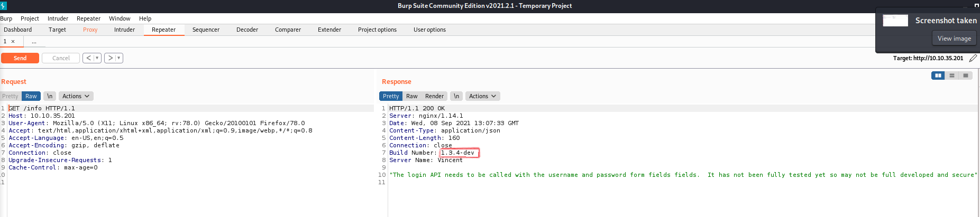
Task: Add new Repeater tab with ellipsis
Action: pos(34,41)
